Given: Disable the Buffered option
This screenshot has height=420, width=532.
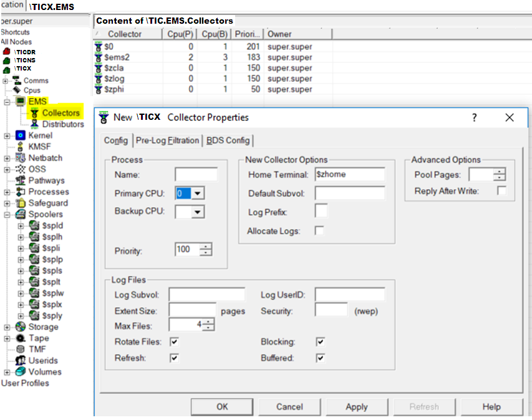Looking at the screenshot, I should pos(320,358).
